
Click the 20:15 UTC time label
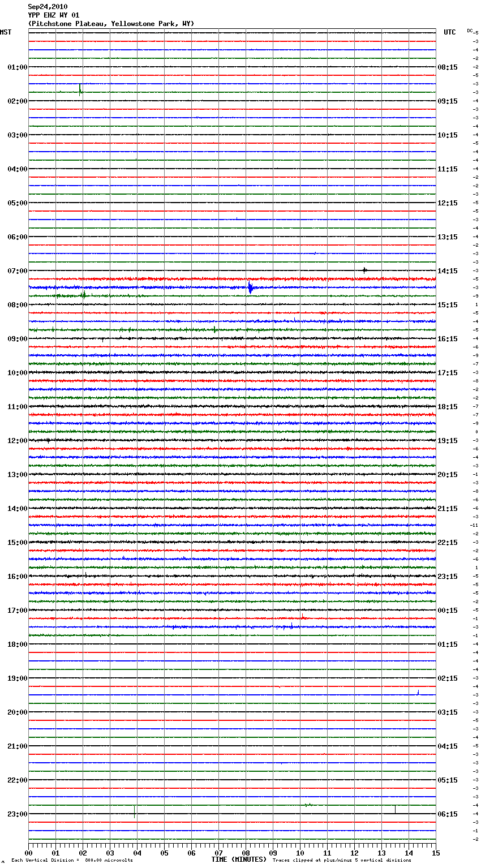(x=448, y=475)
